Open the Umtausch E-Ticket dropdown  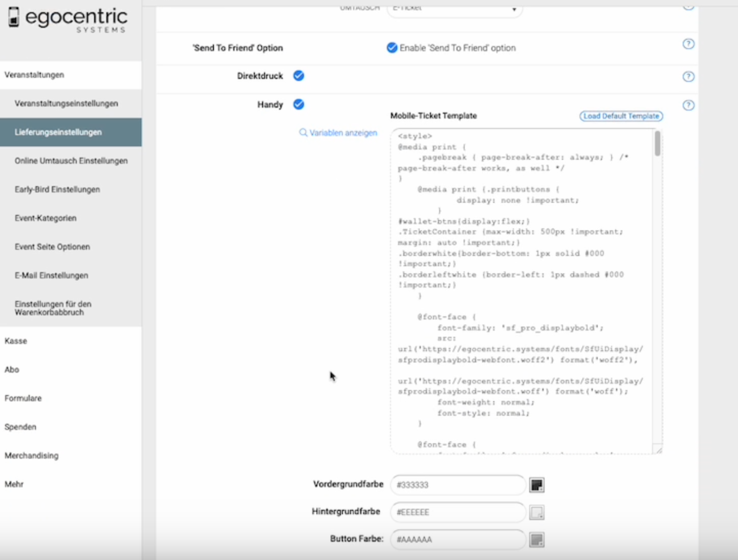coord(454,9)
